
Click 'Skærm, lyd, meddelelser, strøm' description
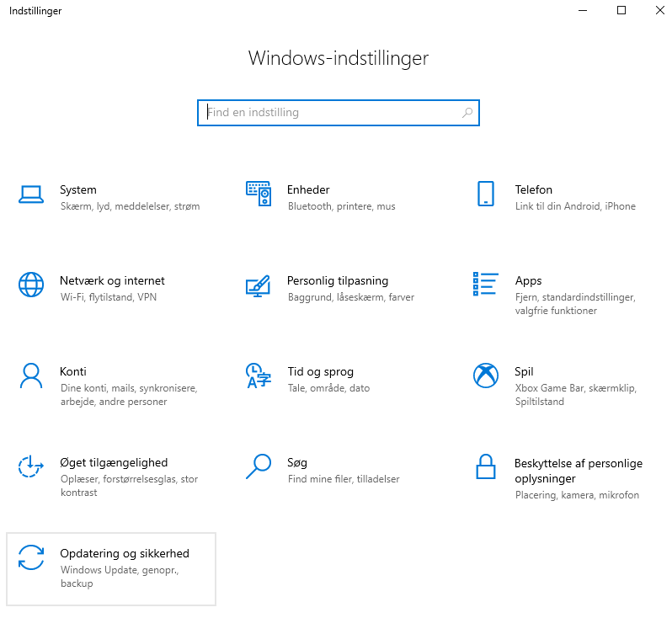click(131, 206)
